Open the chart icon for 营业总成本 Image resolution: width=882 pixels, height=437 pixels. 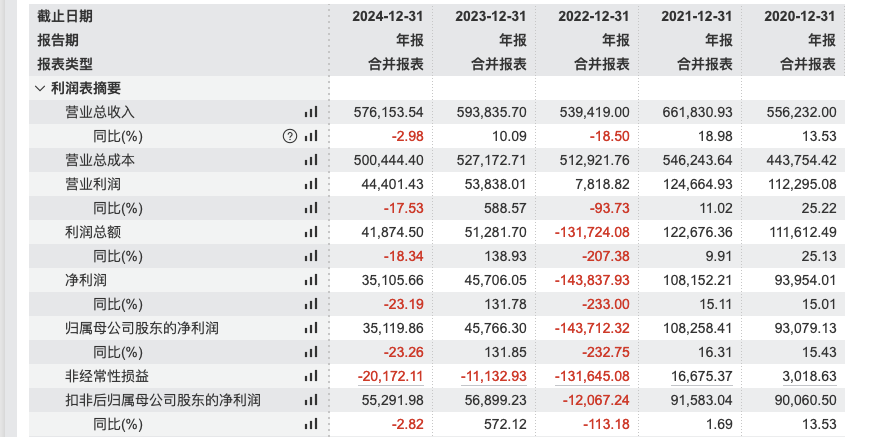[x=311, y=160]
